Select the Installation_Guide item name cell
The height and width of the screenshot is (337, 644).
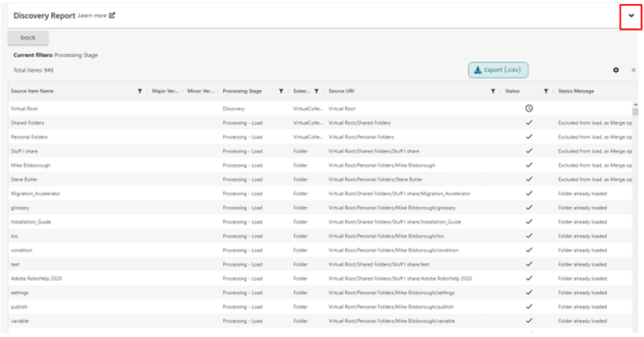coord(31,222)
